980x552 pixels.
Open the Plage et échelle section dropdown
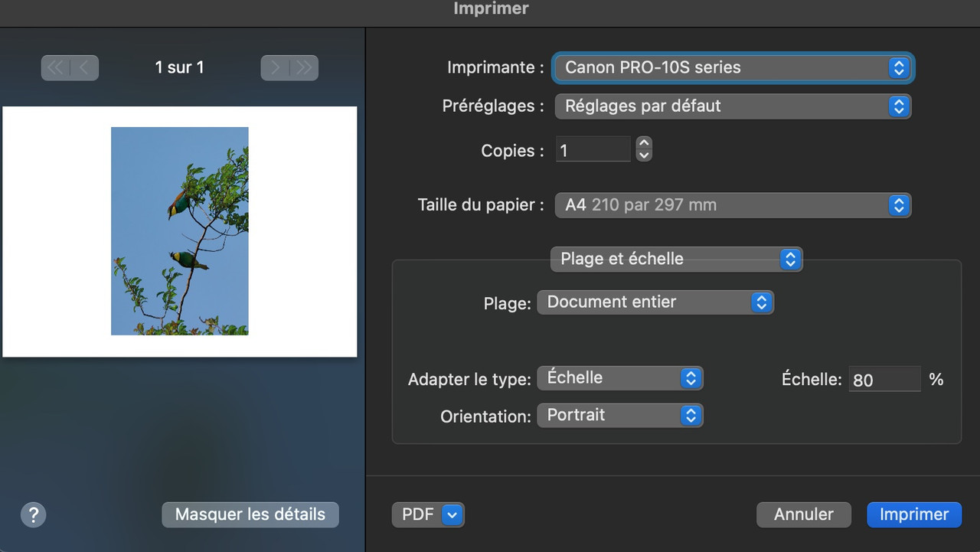pos(676,259)
